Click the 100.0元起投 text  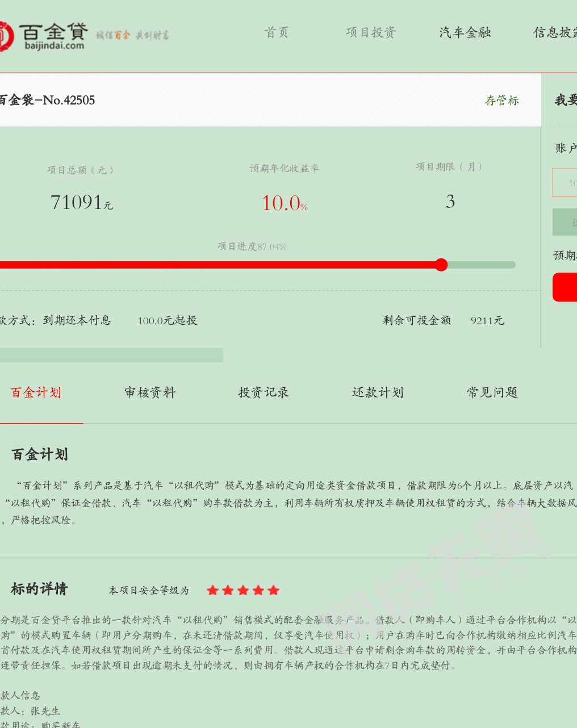click(x=168, y=320)
